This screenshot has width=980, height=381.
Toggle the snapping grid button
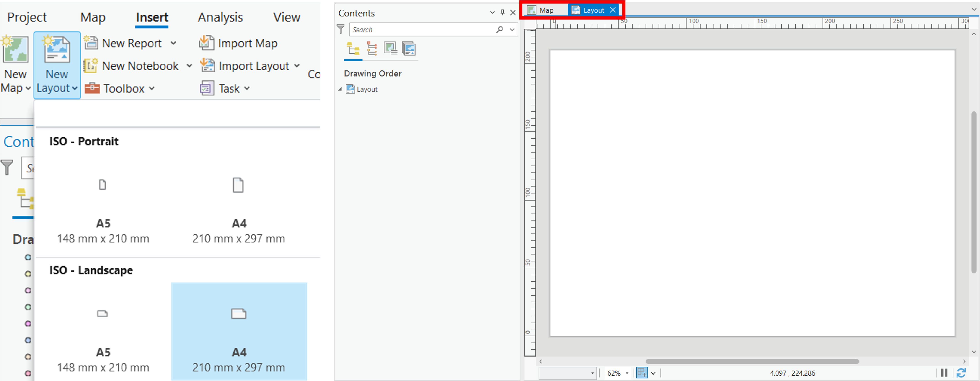pos(642,373)
